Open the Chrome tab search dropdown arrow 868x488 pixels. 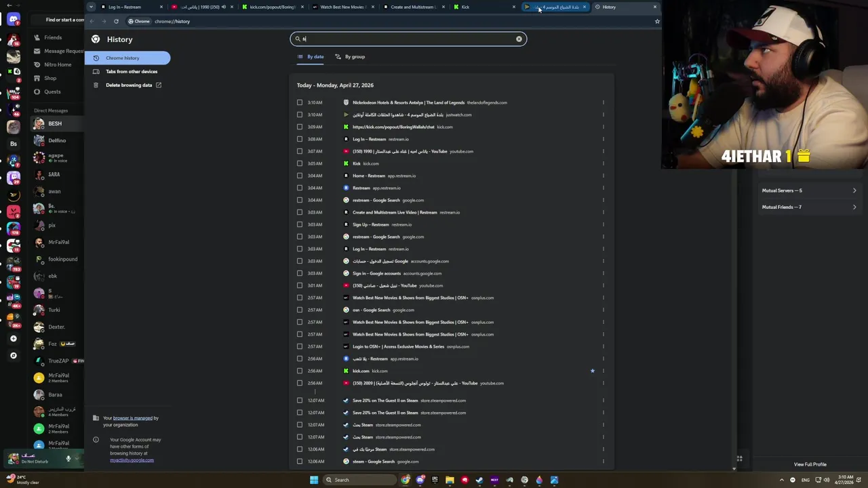click(x=91, y=7)
